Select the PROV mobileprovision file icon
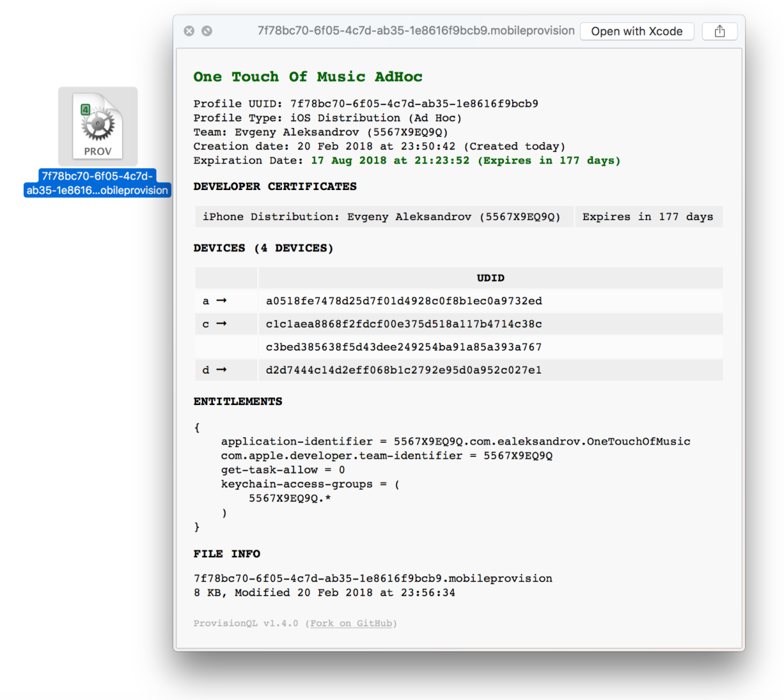 (97, 125)
